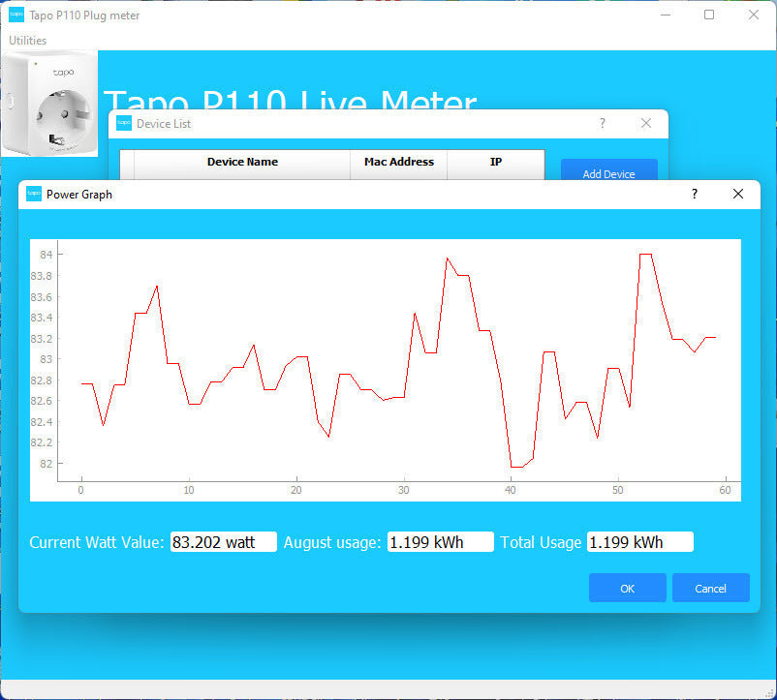This screenshot has height=700, width=777.
Task: Minimize the Tapo P110 Plug meter window
Action: click(665, 15)
